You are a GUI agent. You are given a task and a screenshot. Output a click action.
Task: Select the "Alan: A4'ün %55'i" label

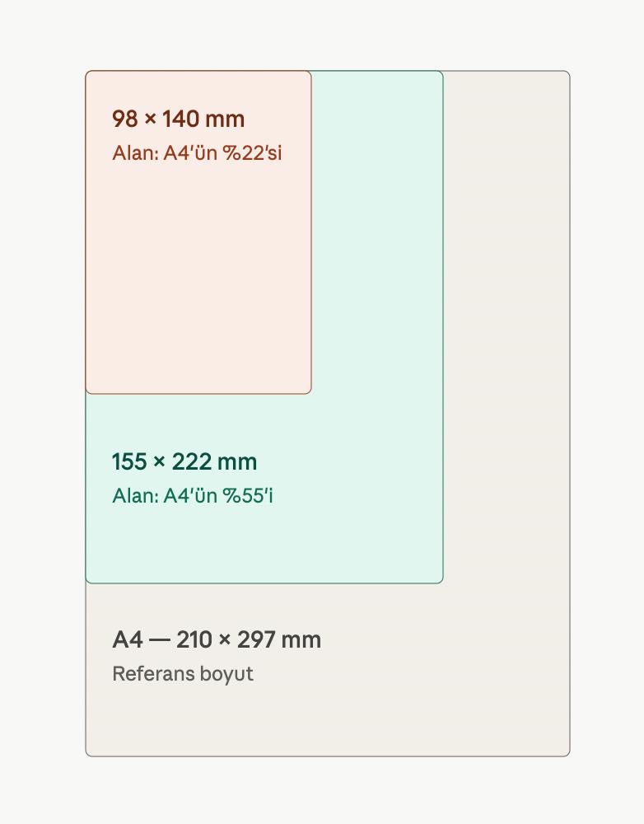click(x=193, y=495)
